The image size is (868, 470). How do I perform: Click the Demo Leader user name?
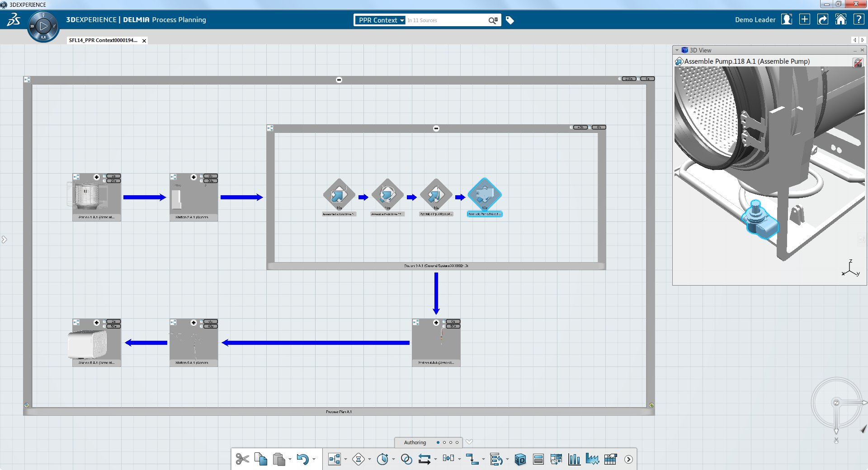tap(755, 20)
